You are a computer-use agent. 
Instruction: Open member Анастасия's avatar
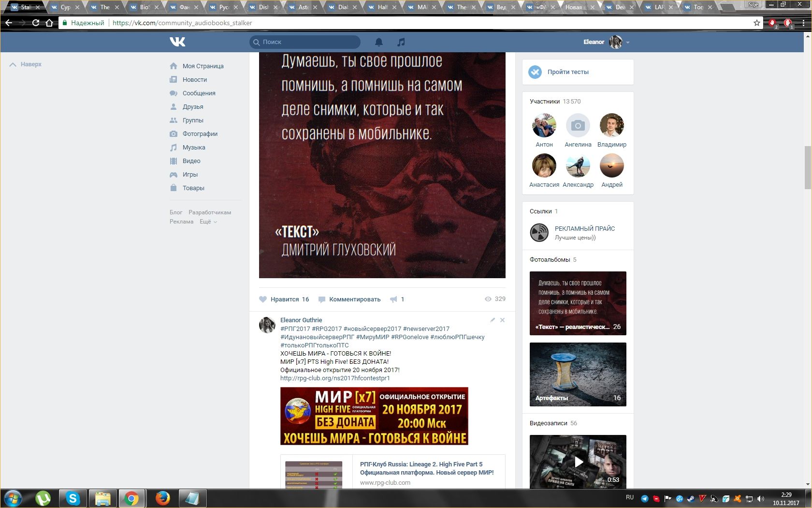(x=544, y=166)
